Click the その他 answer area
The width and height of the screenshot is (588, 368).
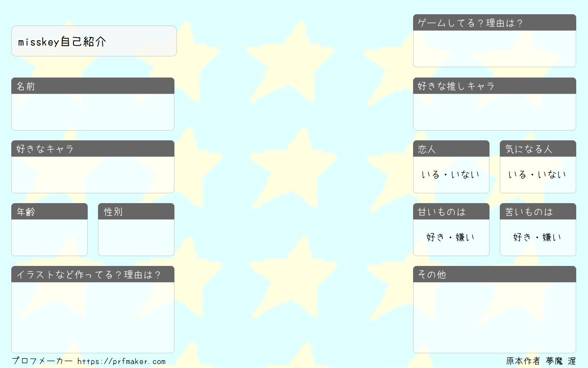coord(494,317)
